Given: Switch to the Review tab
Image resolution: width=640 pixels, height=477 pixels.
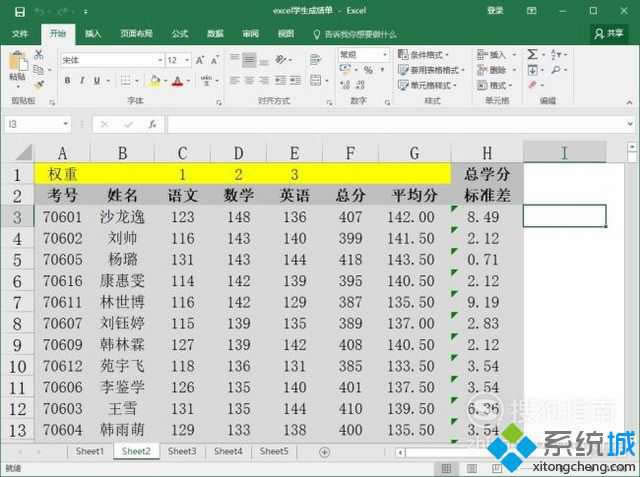Looking at the screenshot, I should [251, 34].
